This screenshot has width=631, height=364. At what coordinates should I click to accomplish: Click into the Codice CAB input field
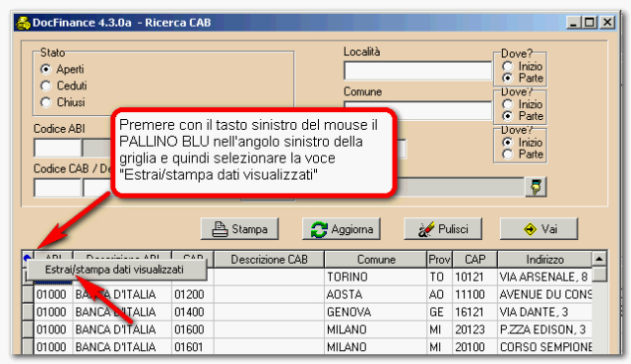click(57, 188)
